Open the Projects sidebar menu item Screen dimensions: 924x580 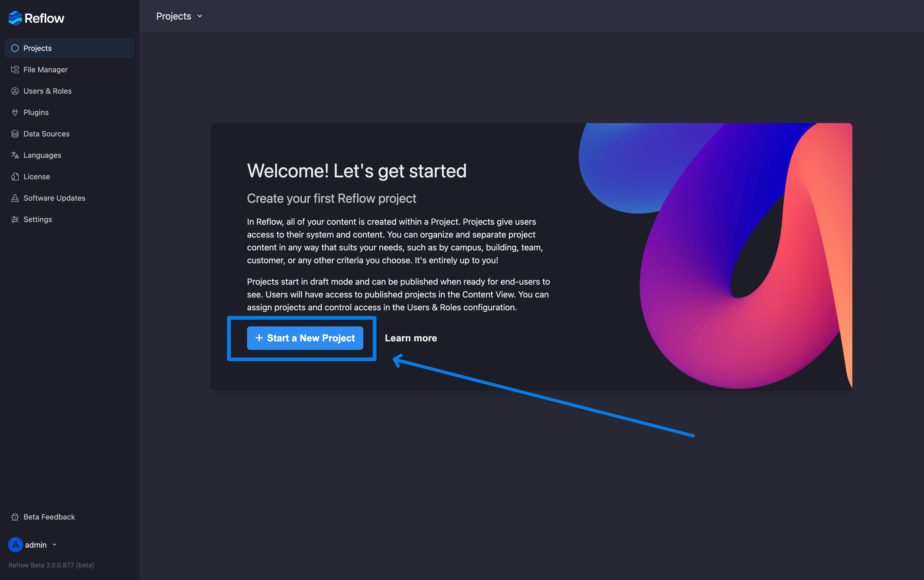click(x=69, y=48)
